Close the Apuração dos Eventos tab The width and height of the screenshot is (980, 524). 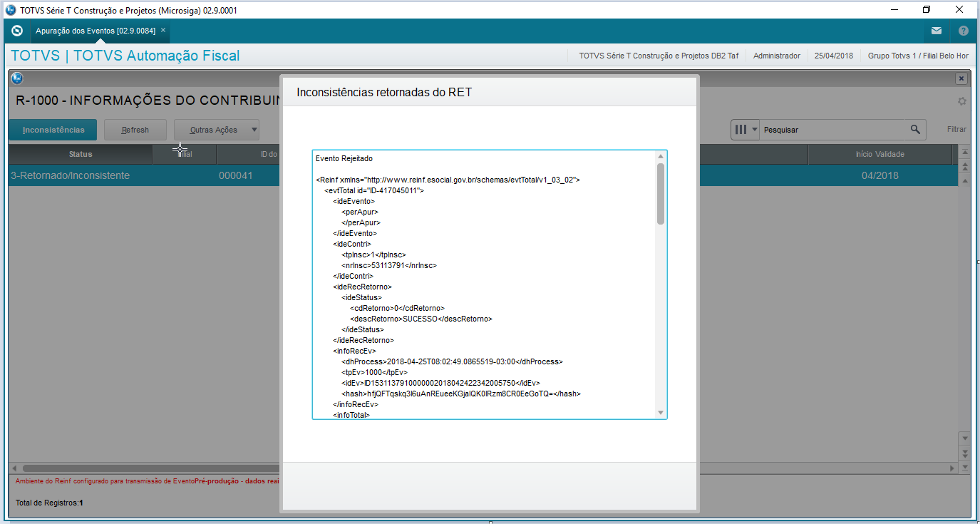(x=163, y=30)
